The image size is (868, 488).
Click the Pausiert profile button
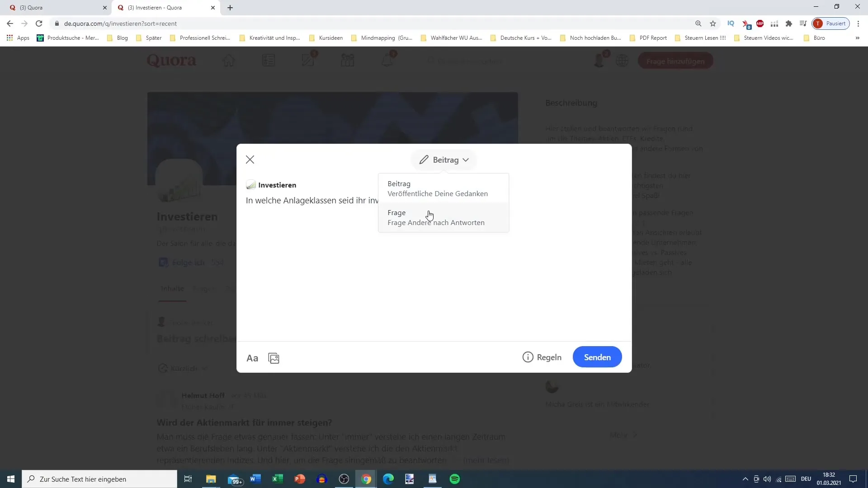(831, 23)
